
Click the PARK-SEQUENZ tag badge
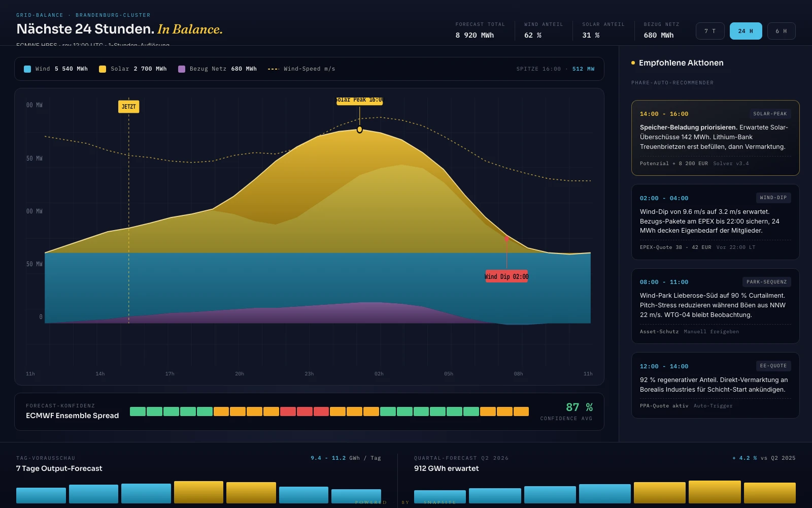[766, 282]
